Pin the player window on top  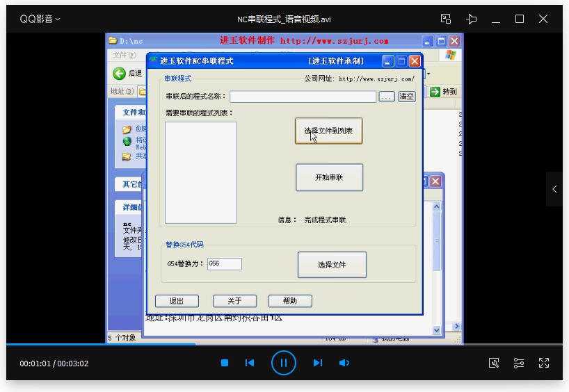(471, 19)
